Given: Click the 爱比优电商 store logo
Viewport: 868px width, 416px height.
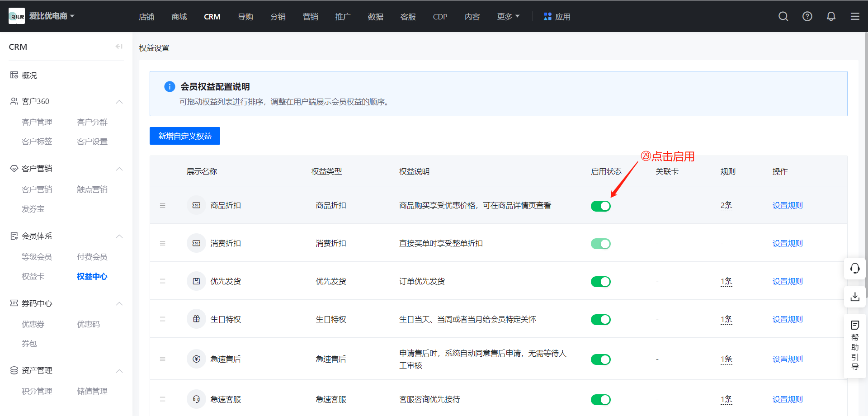Looking at the screenshot, I should 17,16.
